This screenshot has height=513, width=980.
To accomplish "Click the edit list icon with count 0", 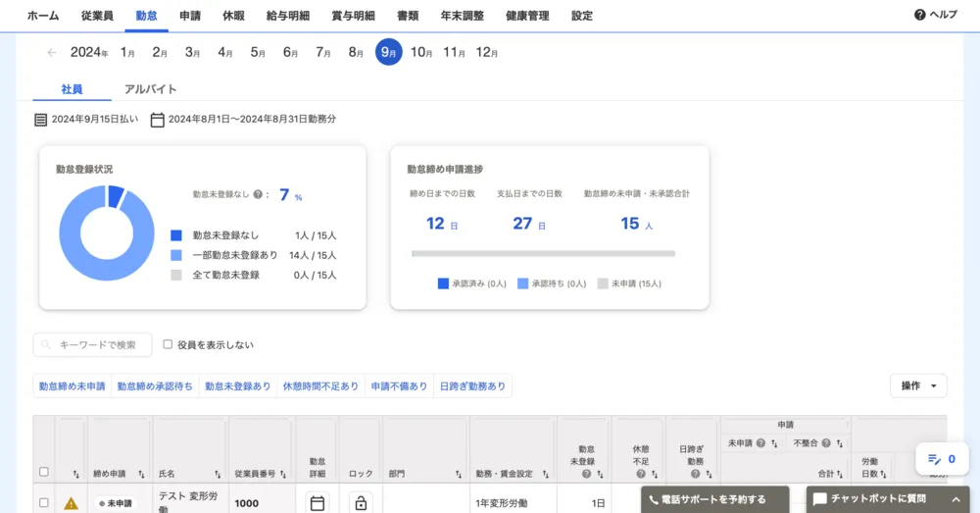I will pos(934,459).
